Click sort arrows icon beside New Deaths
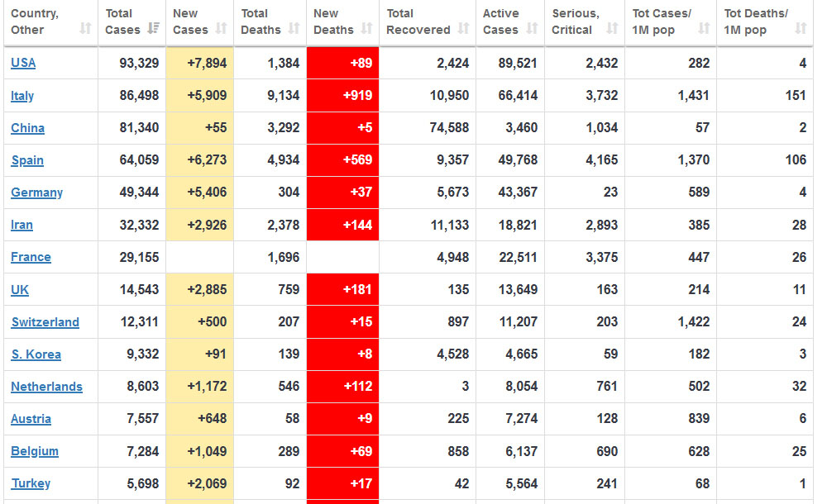The image size is (827, 504). point(367,30)
